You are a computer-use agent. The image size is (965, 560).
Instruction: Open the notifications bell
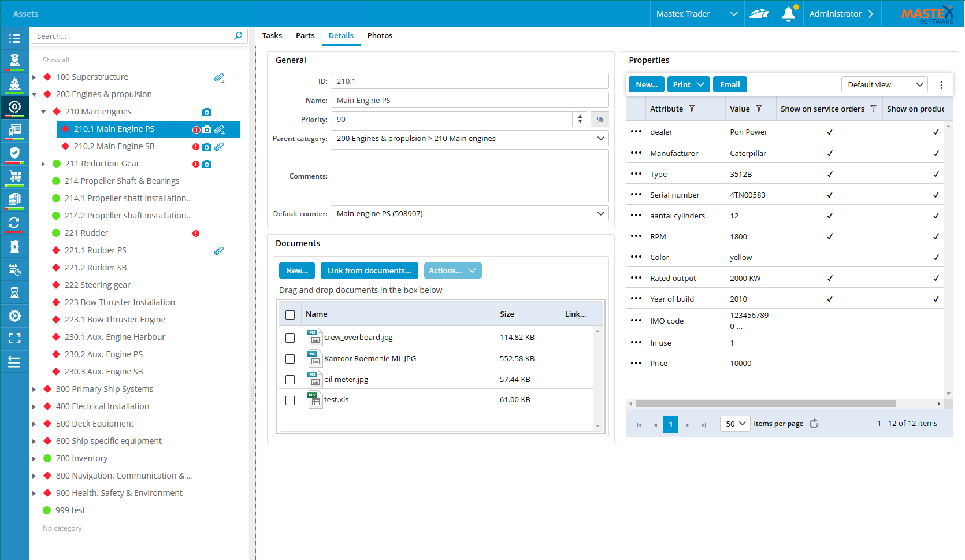coord(788,14)
